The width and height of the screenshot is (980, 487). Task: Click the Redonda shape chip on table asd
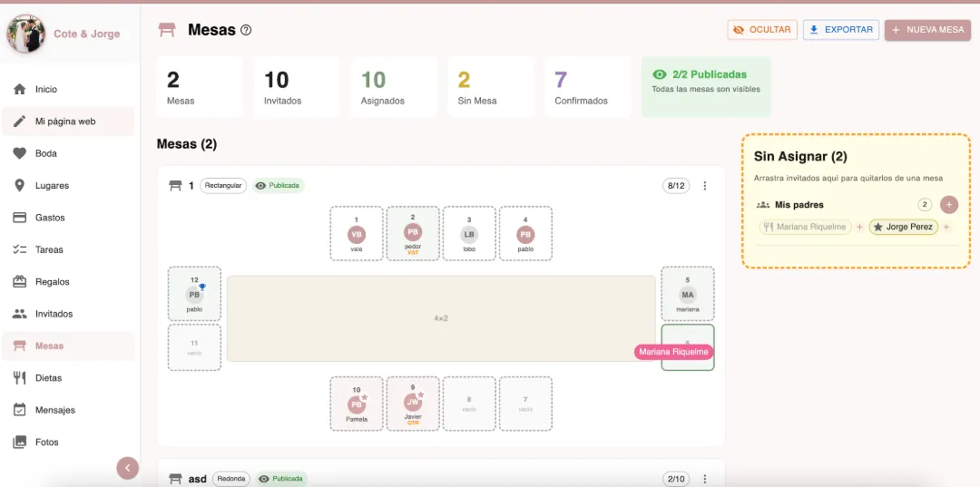[231, 479]
